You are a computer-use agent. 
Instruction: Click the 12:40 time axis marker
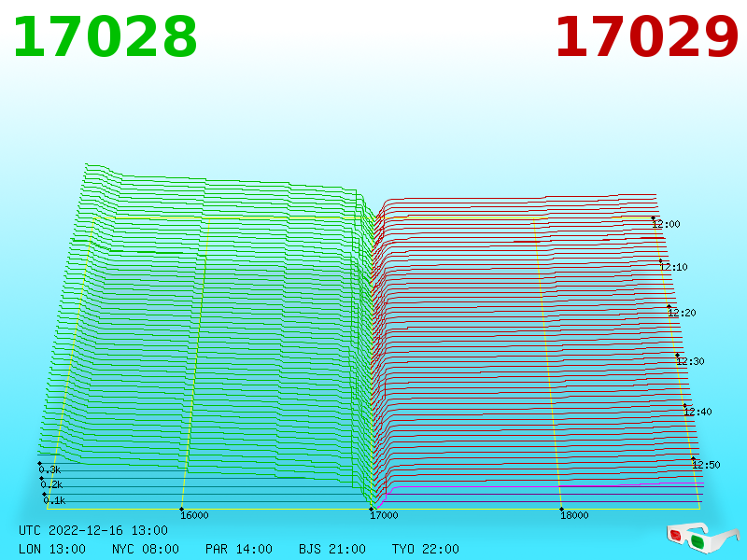[698, 412]
